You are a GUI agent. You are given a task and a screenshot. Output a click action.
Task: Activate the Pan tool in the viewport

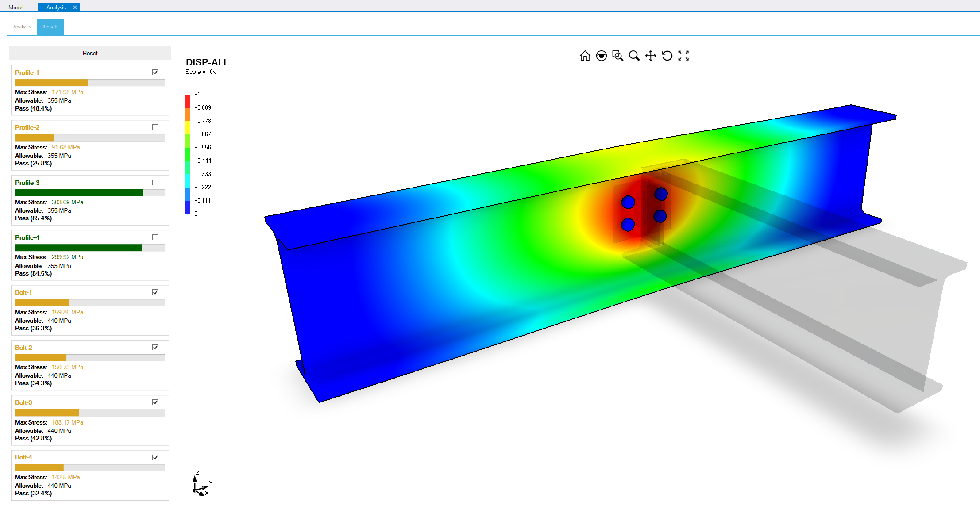tap(650, 56)
